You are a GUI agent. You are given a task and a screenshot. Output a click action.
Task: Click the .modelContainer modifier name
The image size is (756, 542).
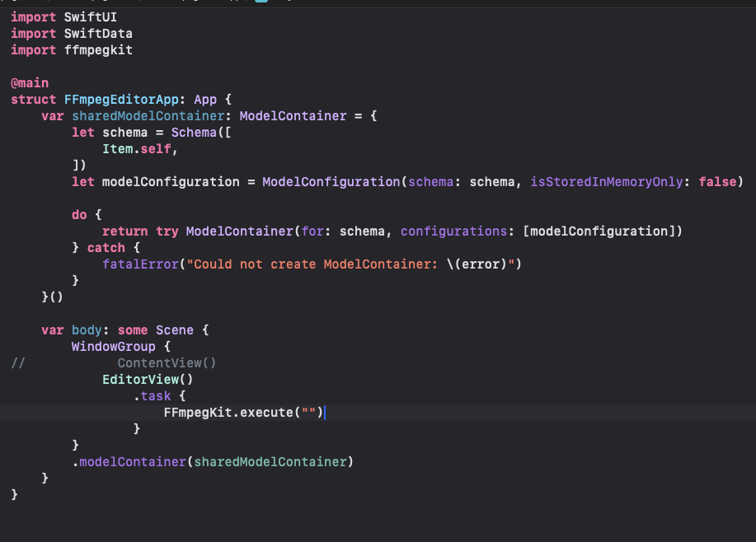point(129,462)
